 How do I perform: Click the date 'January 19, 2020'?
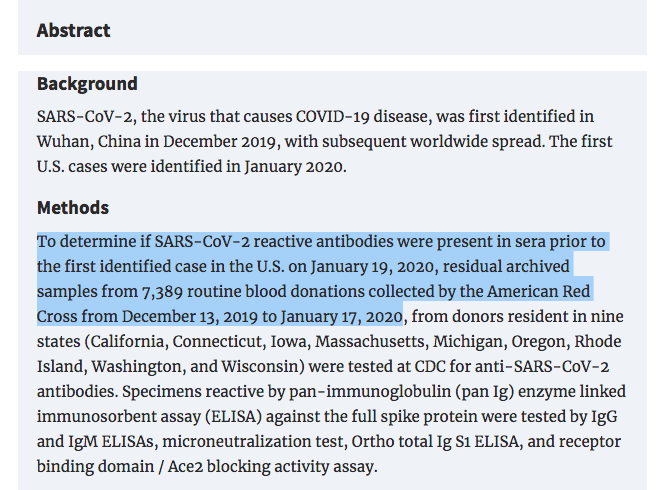coord(372,267)
